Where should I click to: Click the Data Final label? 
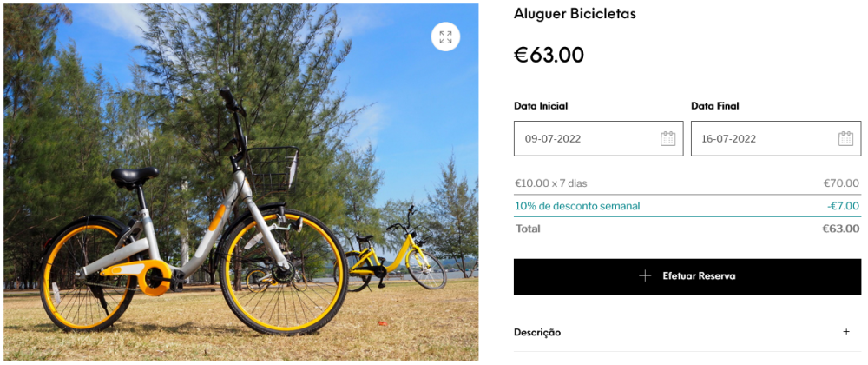[x=715, y=106]
